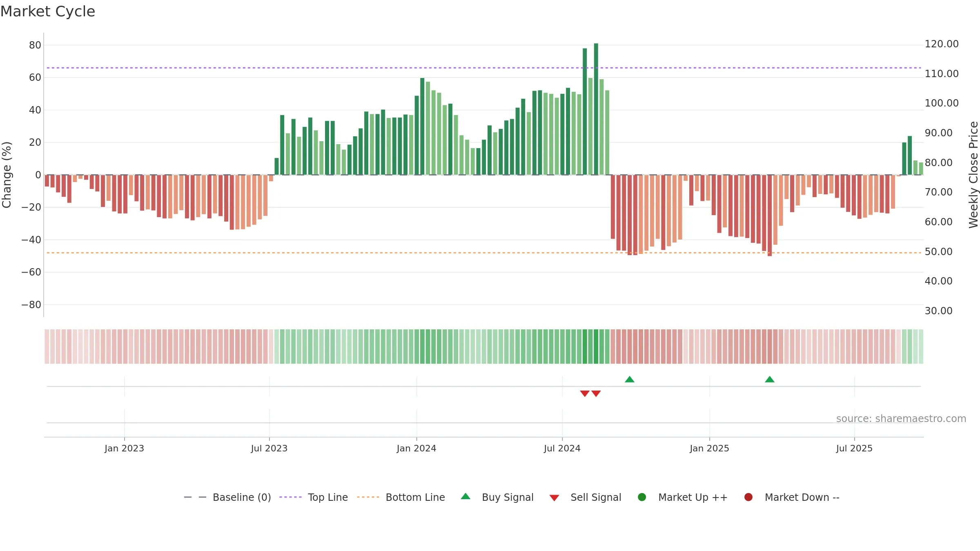Click the Jul 2025 x-axis label

pos(854,448)
